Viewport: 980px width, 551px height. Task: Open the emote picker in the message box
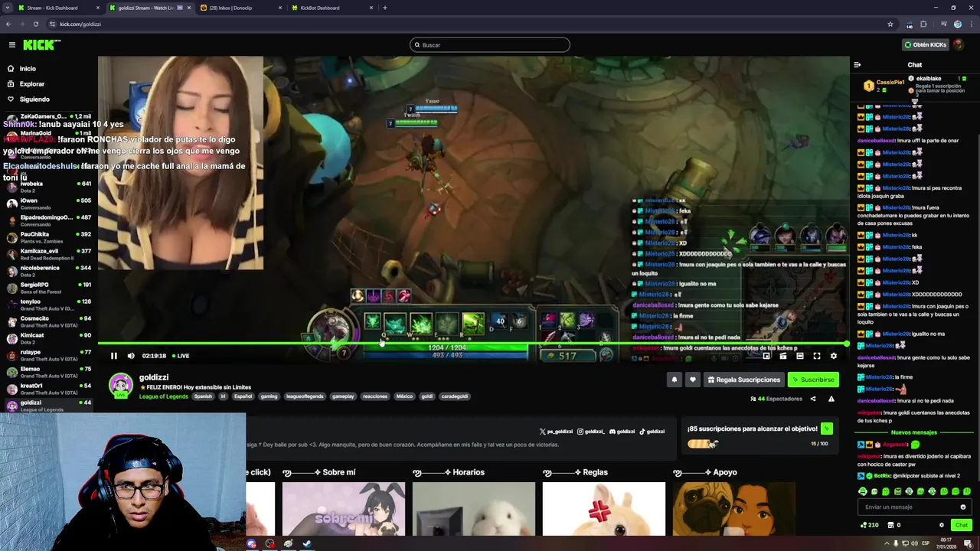click(x=963, y=507)
